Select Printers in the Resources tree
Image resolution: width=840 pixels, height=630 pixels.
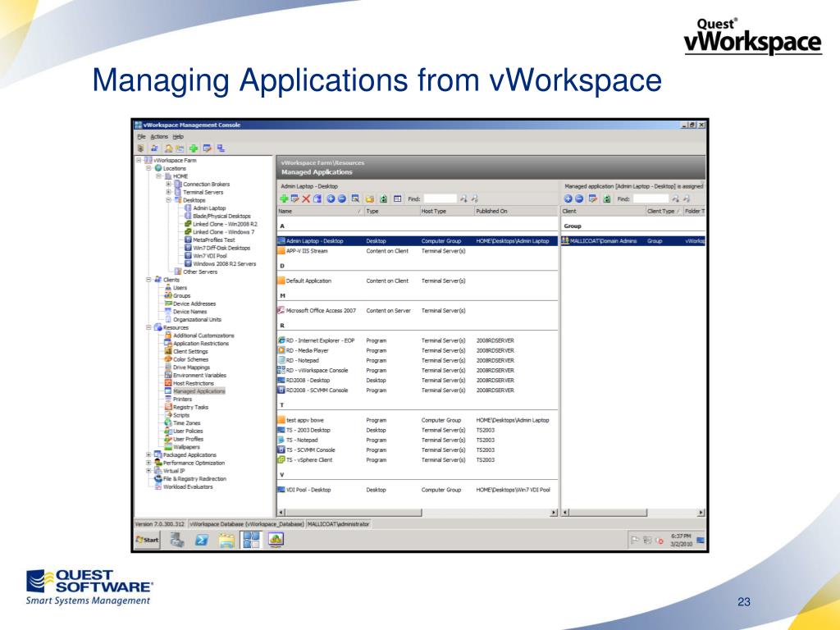182,399
